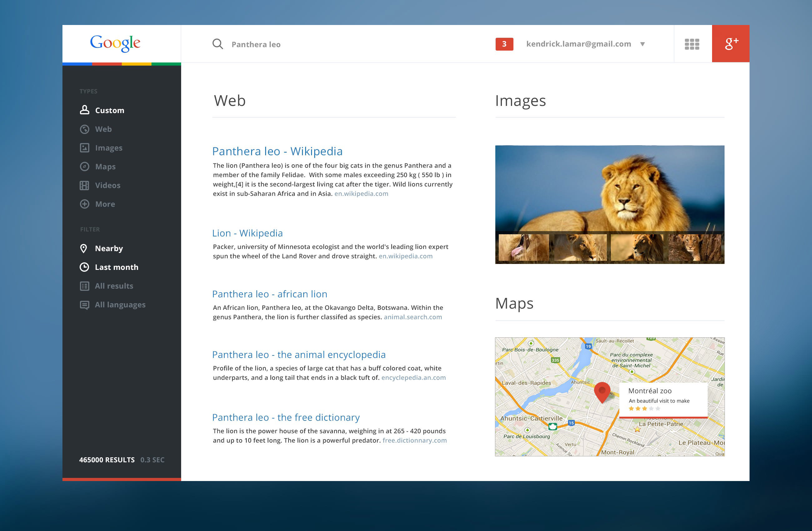Click La Petite-Patrie label on map
Viewport: 812px width, 531px height.
pyautogui.click(x=661, y=424)
